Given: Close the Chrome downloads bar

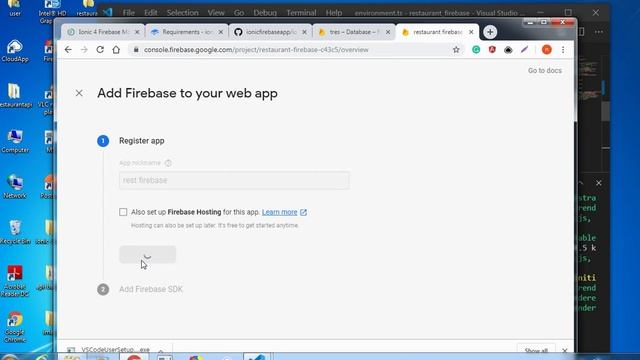Looking at the screenshot, I should 564,351.
